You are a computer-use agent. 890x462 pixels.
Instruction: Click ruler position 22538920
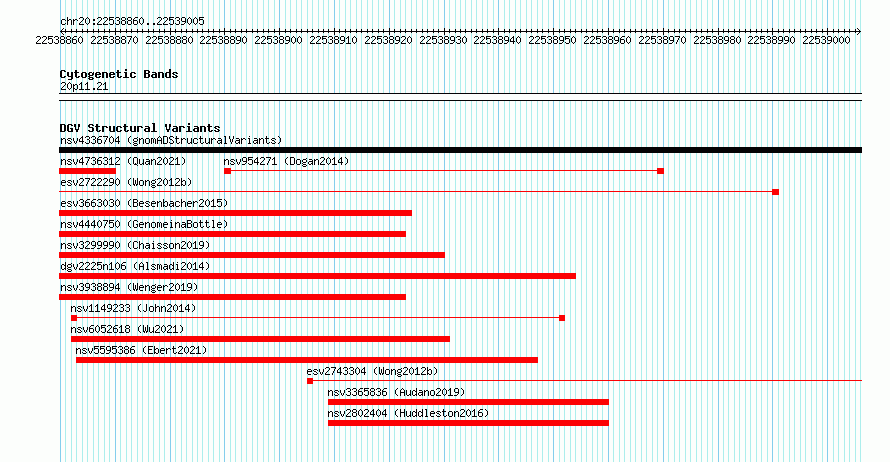(388, 40)
